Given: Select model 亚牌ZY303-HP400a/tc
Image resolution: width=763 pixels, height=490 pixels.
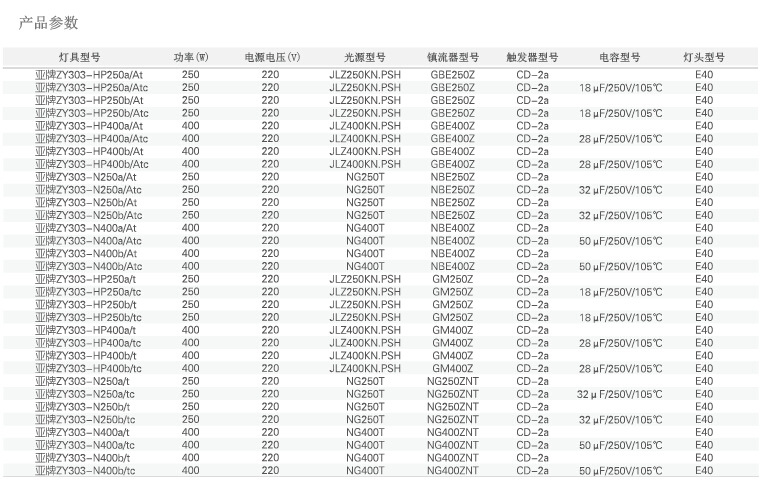Looking at the screenshot, I should tap(88, 343).
